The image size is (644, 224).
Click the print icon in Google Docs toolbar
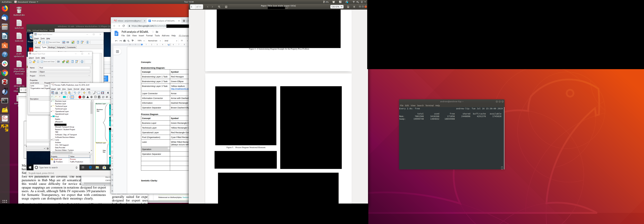coord(124,41)
